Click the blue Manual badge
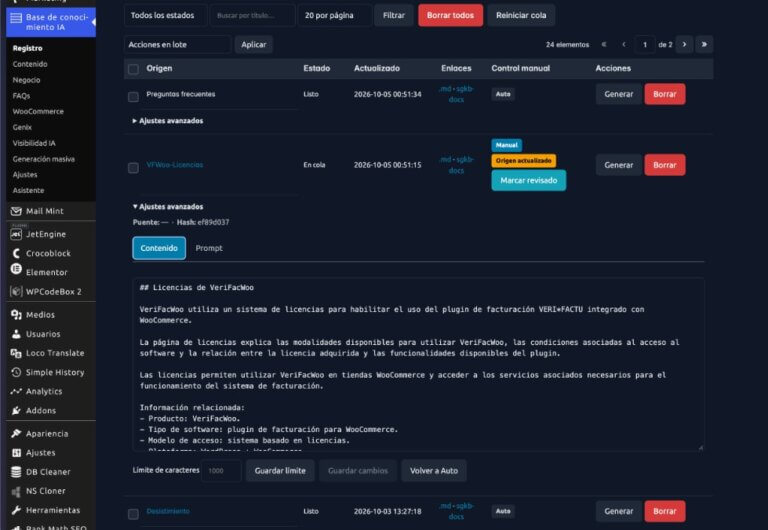Image resolution: width=768 pixels, height=530 pixels. coord(506,145)
